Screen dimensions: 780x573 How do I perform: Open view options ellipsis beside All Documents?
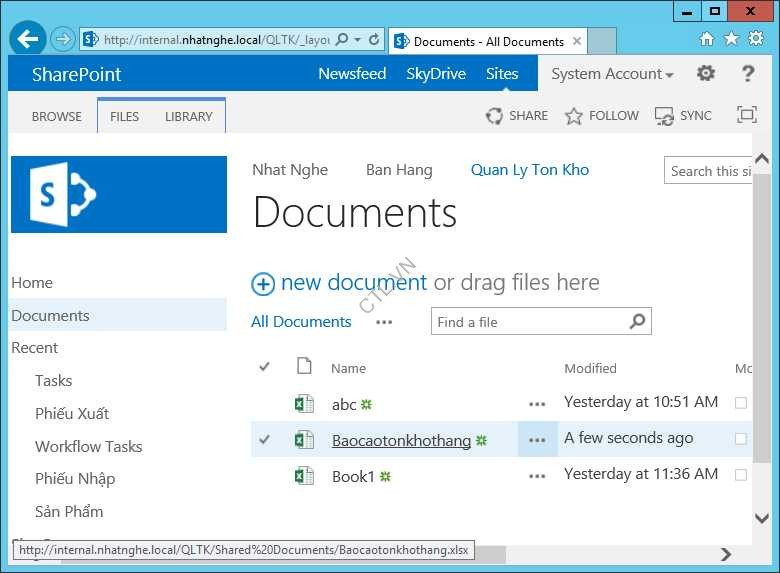384,322
